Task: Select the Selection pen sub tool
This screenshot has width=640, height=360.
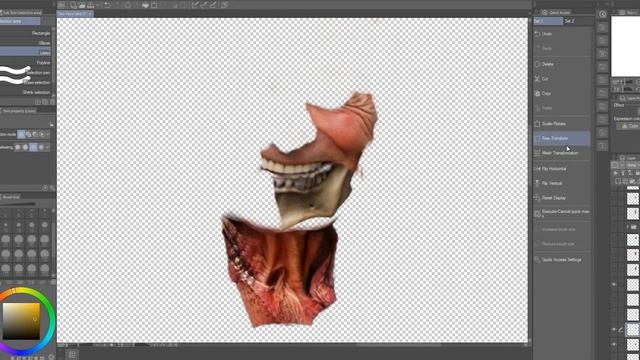Action: 26,73
